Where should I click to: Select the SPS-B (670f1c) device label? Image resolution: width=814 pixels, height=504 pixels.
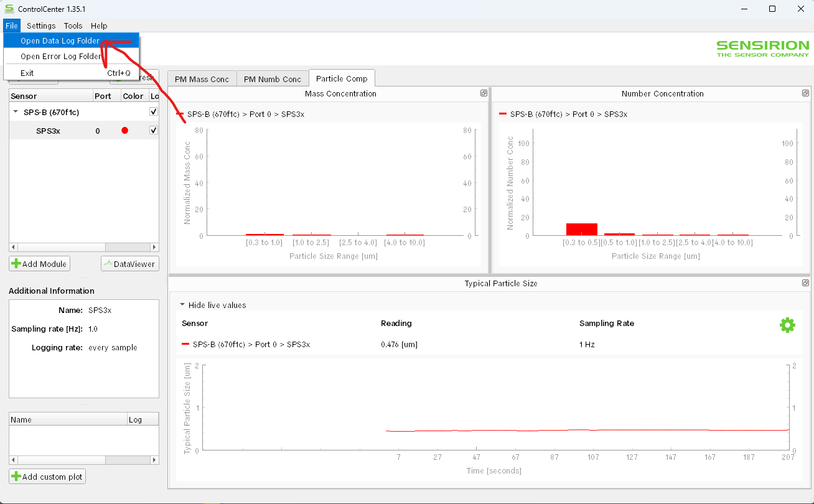pyautogui.click(x=51, y=112)
